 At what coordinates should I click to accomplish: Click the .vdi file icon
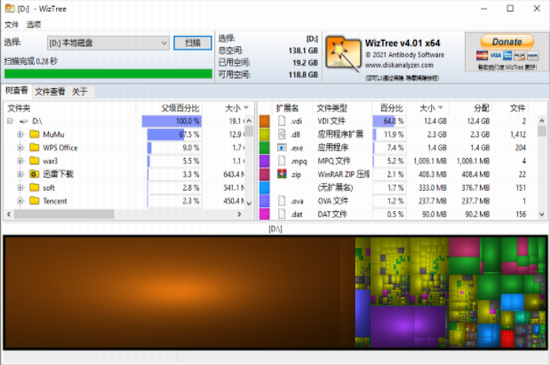(282, 121)
